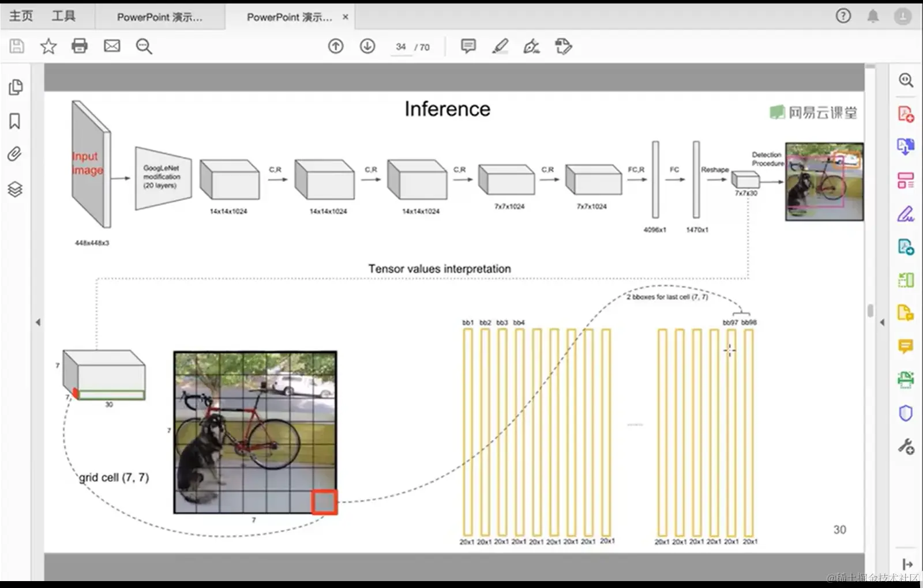Switch to the 工具 tab
Image resolution: width=923 pixels, height=588 pixels.
tap(63, 16)
